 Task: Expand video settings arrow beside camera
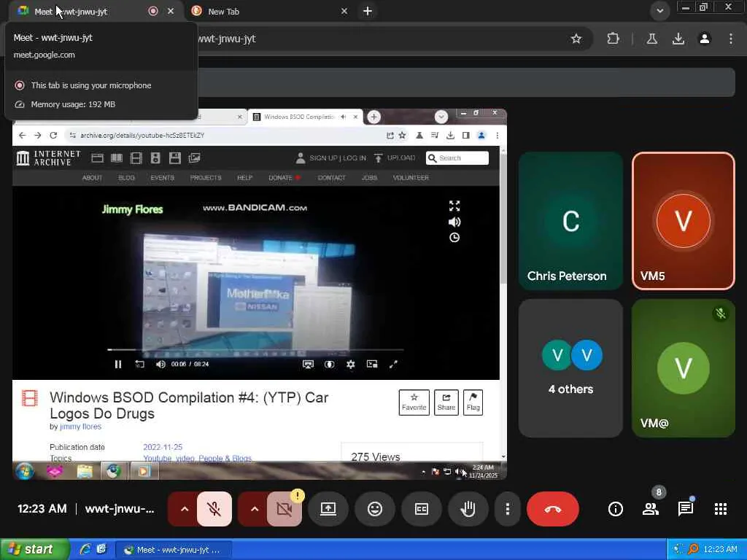[x=255, y=509]
